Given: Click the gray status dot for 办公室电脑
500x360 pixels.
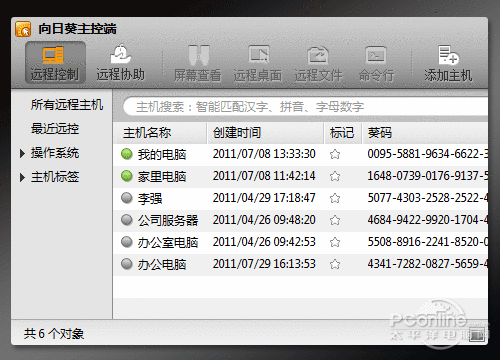Looking at the screenshot, I should coord(127,242).
